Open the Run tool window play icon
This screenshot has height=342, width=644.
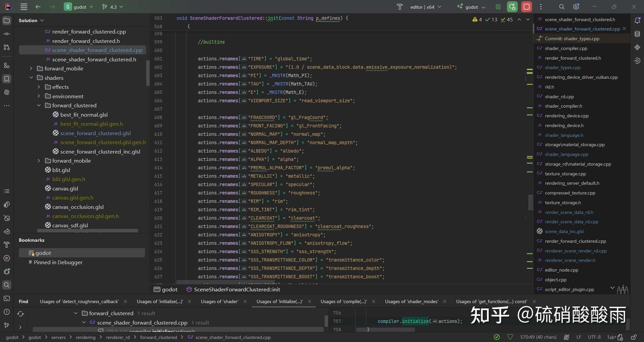(x=7, y=258)
